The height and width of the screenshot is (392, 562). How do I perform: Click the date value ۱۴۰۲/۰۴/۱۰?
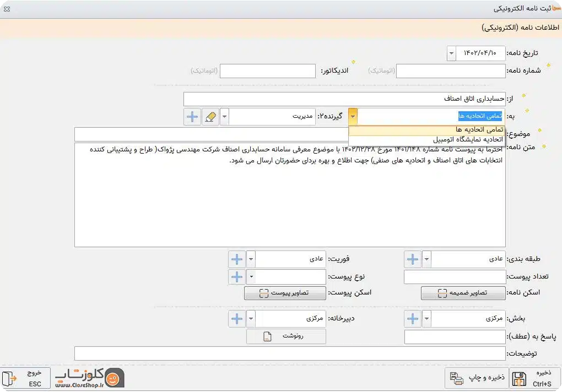point(480,53)
